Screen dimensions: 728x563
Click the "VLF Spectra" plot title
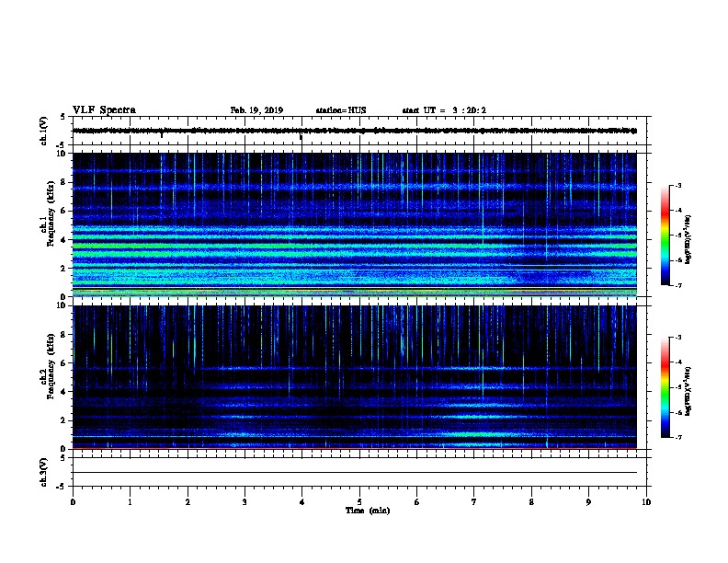tap(104, 110)
